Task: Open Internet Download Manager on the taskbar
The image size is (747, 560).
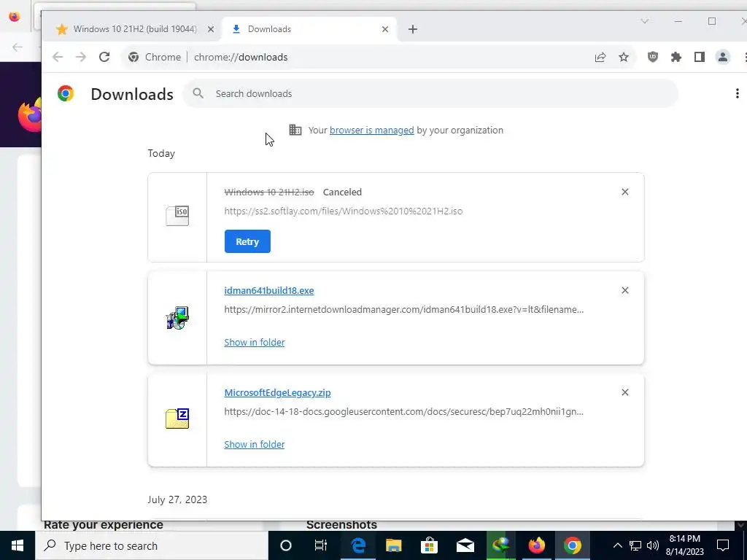Action: pyautogui.click(x=500, y=545)
